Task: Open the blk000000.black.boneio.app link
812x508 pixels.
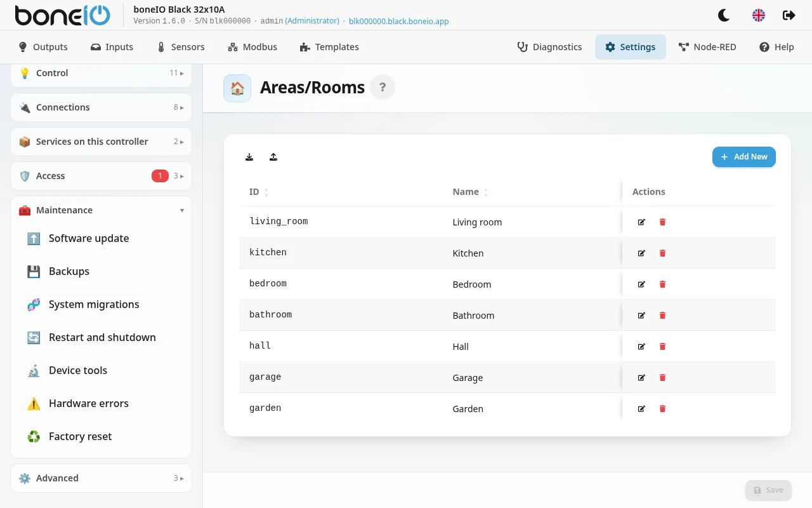Action: click(x=399, y=21)
